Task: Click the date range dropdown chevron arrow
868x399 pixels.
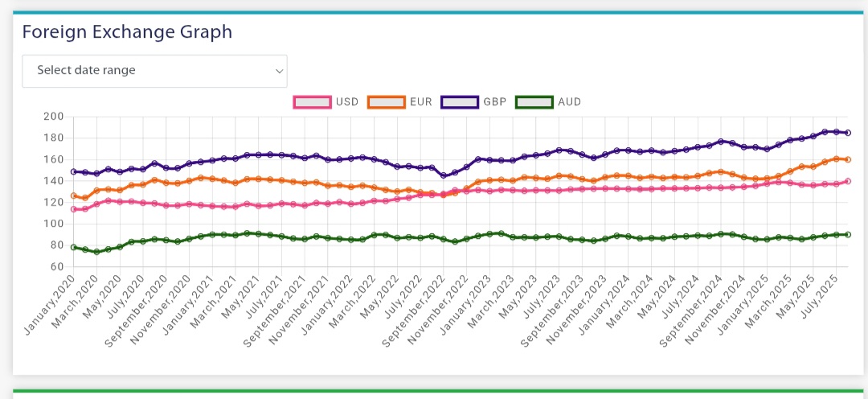Action: point(279,71)
